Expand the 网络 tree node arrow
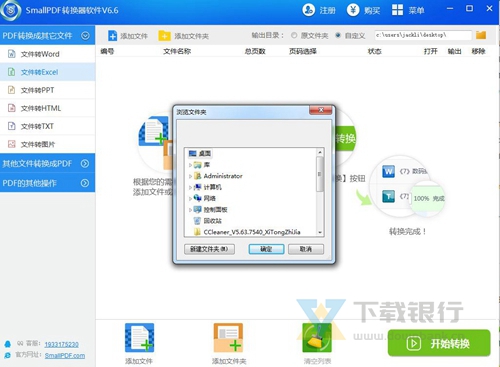The width and height of the screenshot is (500, 367). coord(190,198)
